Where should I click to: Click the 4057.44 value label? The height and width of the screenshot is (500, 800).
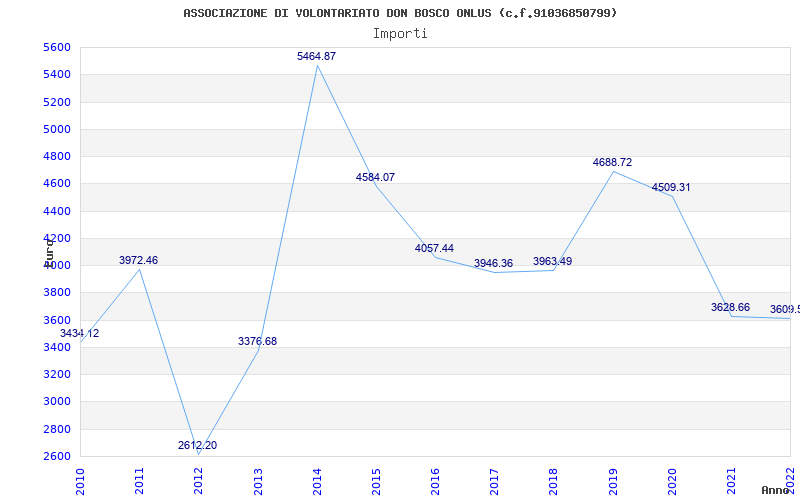(434, 248)
